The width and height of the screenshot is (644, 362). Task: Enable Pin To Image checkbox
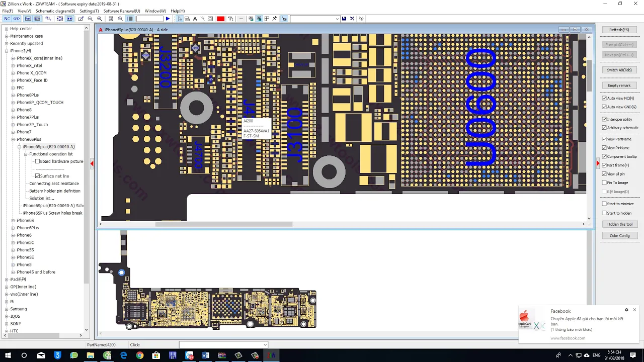[x=604, y=183]
